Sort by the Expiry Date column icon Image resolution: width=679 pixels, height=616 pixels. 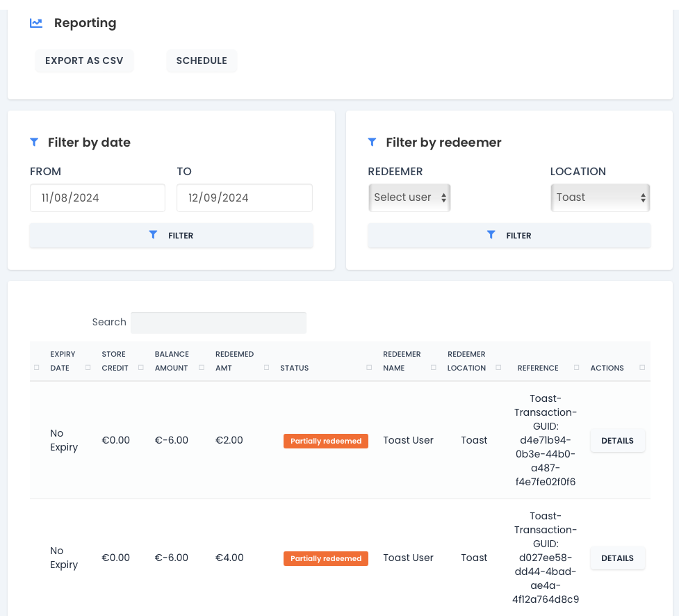coord(88,368)
